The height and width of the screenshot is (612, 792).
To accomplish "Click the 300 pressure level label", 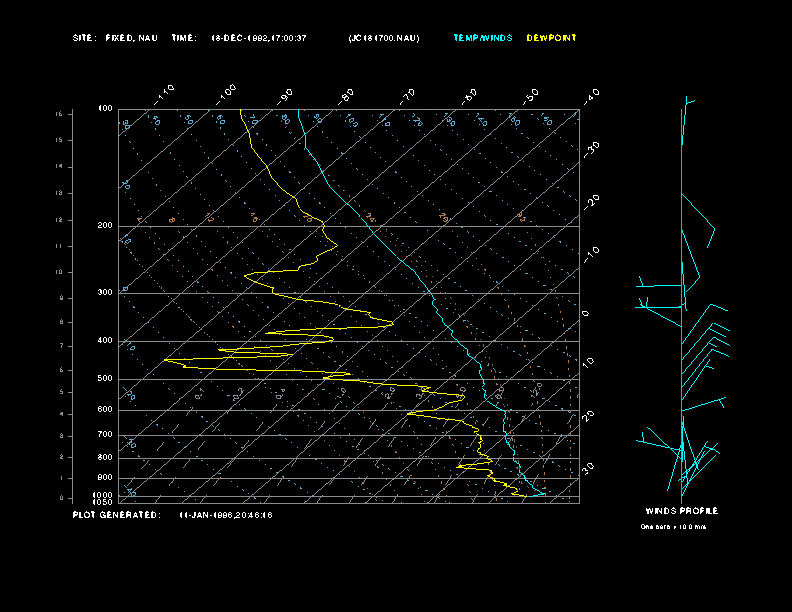I will (x=105, y=293).
